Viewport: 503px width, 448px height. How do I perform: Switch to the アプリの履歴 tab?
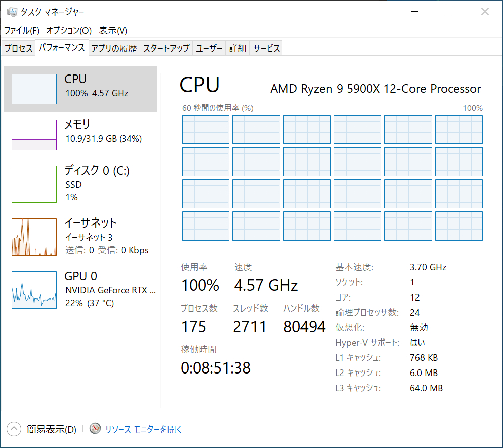tap(114, 48)
